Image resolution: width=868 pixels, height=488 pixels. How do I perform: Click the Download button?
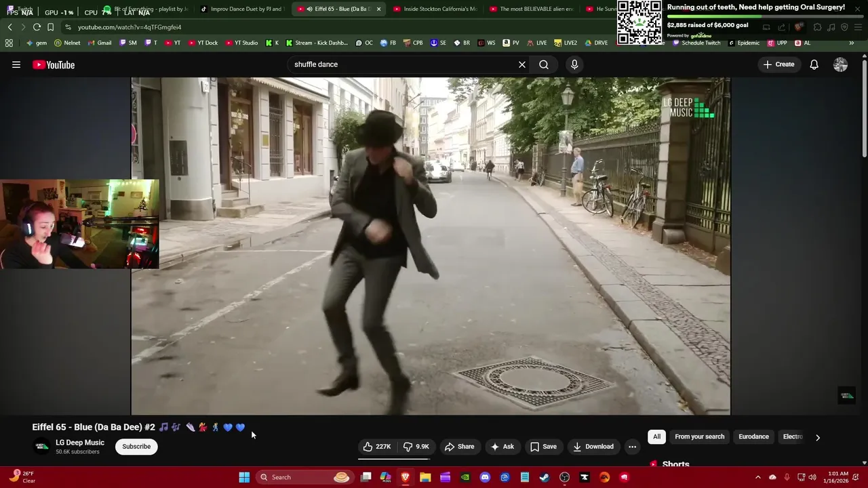tap(593, 447)
